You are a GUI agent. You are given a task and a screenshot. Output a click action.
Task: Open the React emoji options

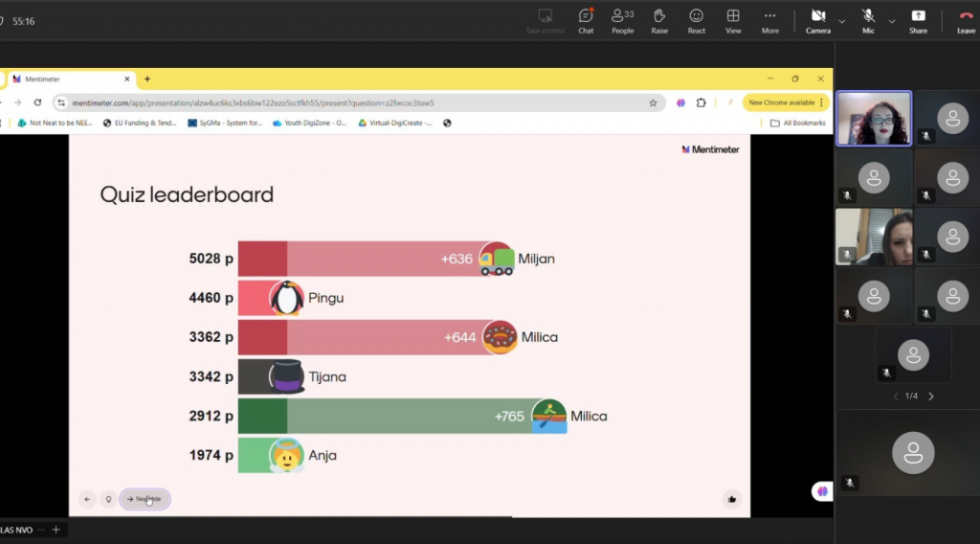click(696, 19)
